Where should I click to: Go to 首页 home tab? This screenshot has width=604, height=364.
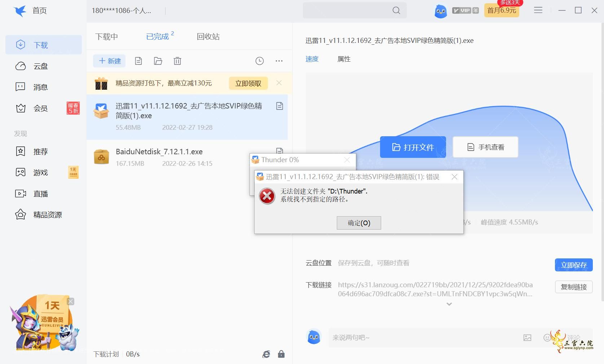click(40, 11)
